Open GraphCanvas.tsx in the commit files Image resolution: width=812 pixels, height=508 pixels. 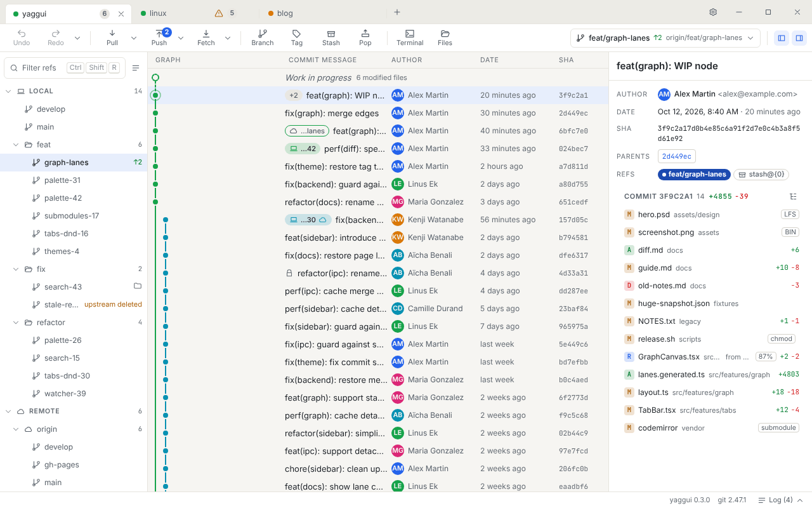[x=710, y=357]
